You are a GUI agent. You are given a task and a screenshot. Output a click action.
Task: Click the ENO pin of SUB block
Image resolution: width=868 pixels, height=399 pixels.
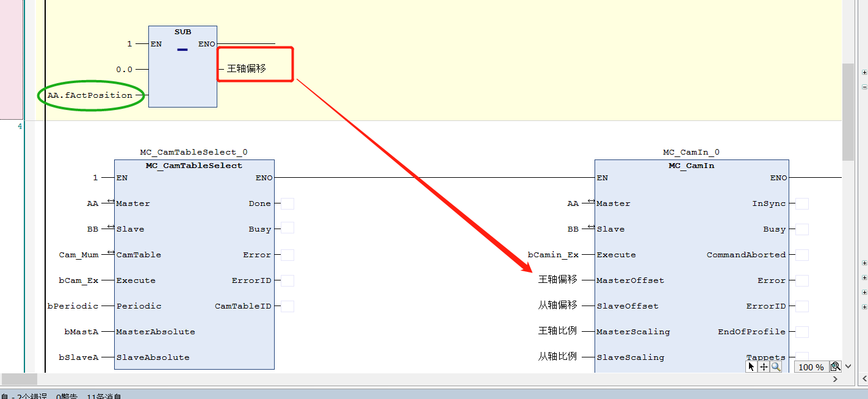[206, 44]
